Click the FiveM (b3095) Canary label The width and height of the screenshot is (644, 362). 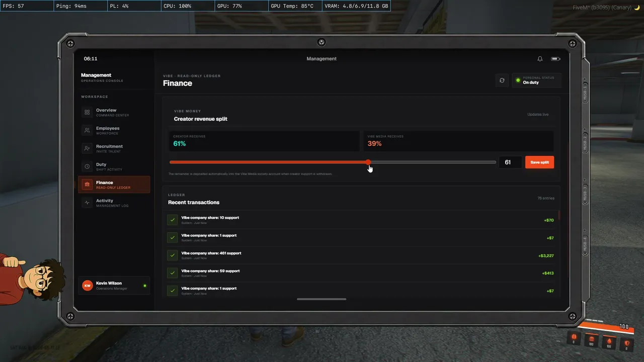602,8
